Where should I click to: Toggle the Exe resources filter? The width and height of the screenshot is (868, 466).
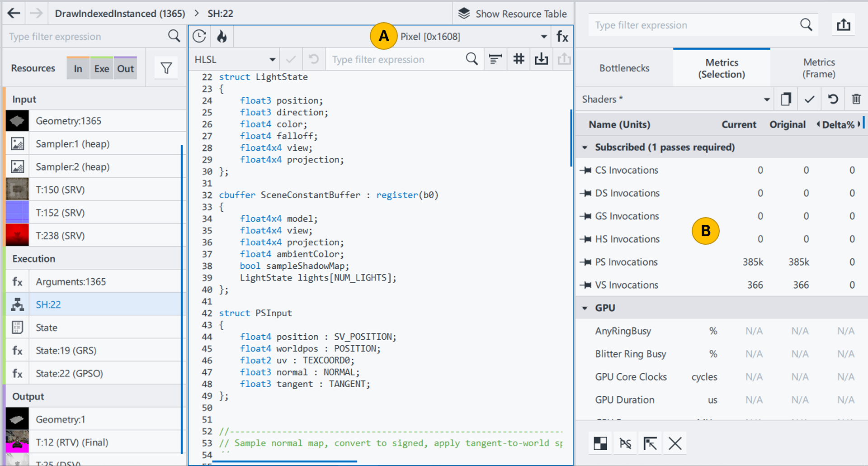(102, 69)
